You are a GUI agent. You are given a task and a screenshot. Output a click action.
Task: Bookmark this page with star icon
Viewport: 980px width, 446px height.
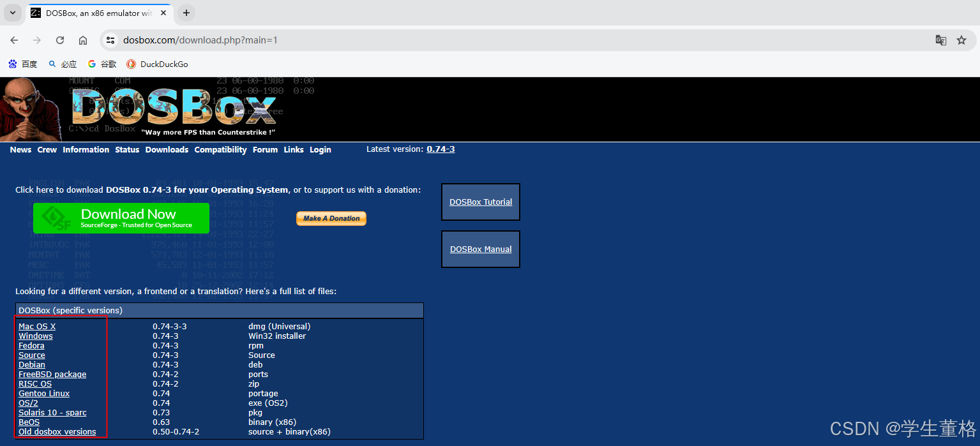[961, 40]
